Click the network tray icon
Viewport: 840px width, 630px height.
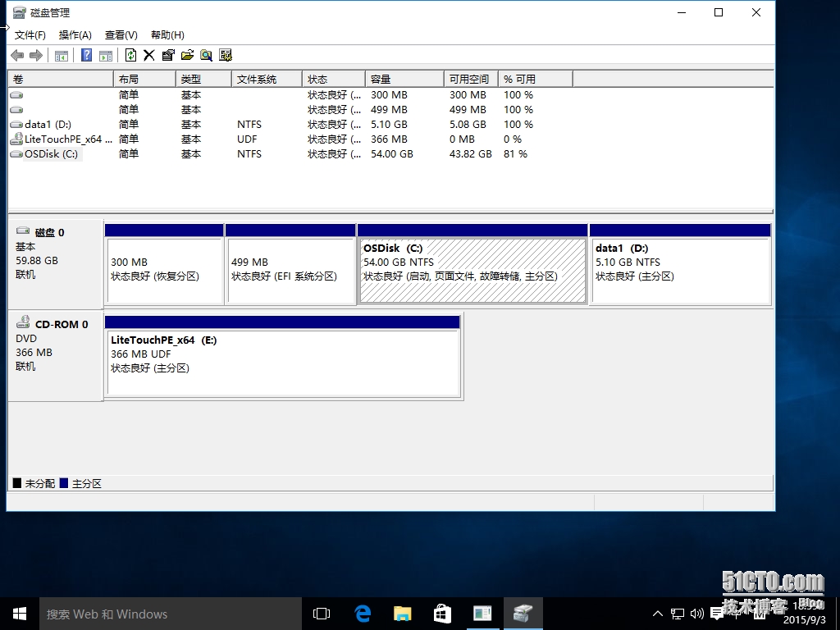[x=678, y=614]
